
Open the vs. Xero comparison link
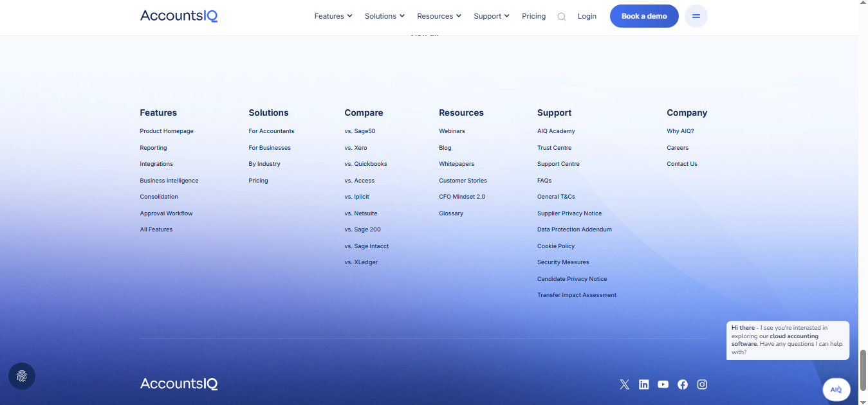tap(355, 147)
